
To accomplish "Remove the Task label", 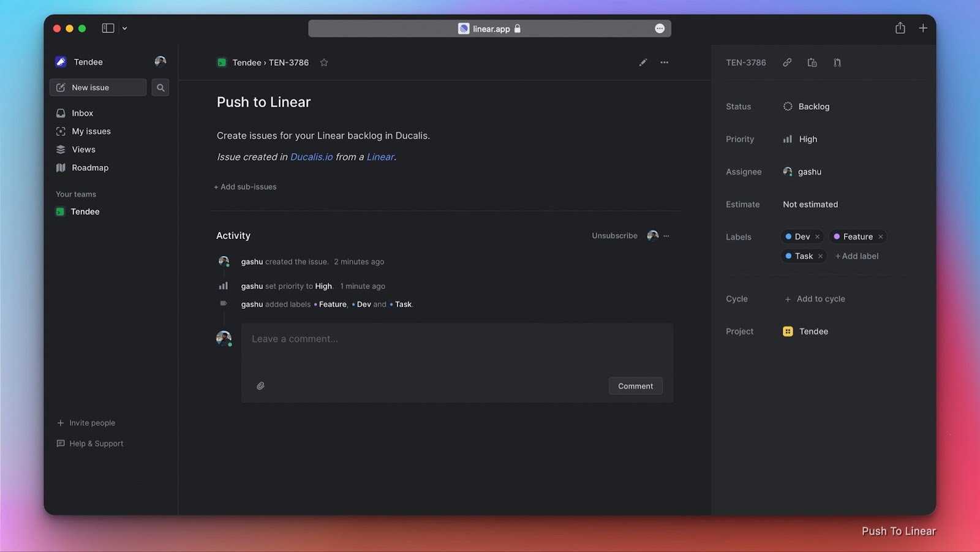I will point(820,257).
